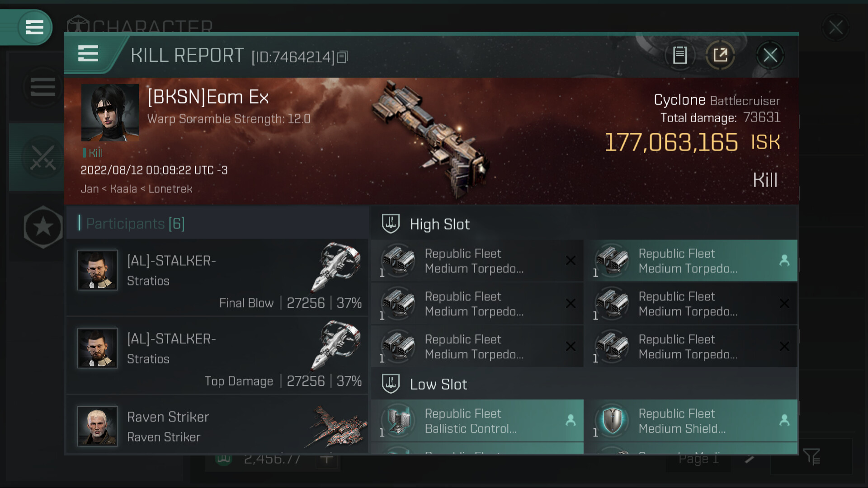The image size is (868, 488).
Task: Select Republic Fleet Ballistic Control module
Action: [477, 421]
